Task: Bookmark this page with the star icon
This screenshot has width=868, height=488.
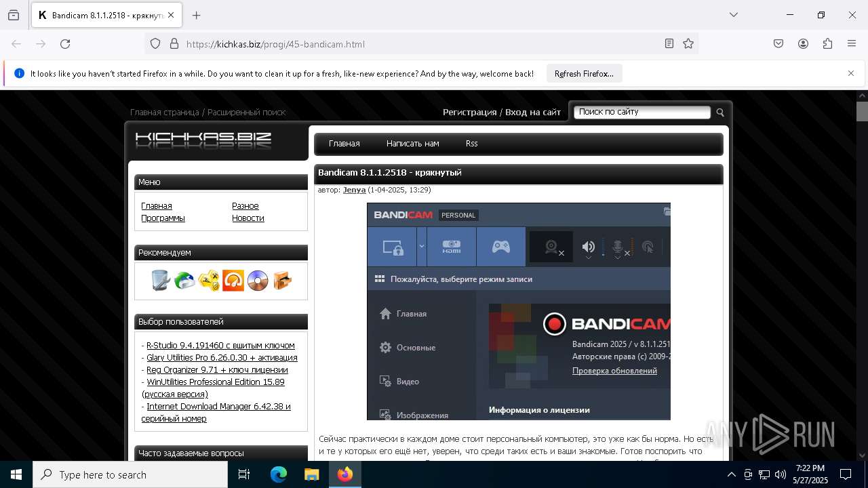Action: coord(688,44)
